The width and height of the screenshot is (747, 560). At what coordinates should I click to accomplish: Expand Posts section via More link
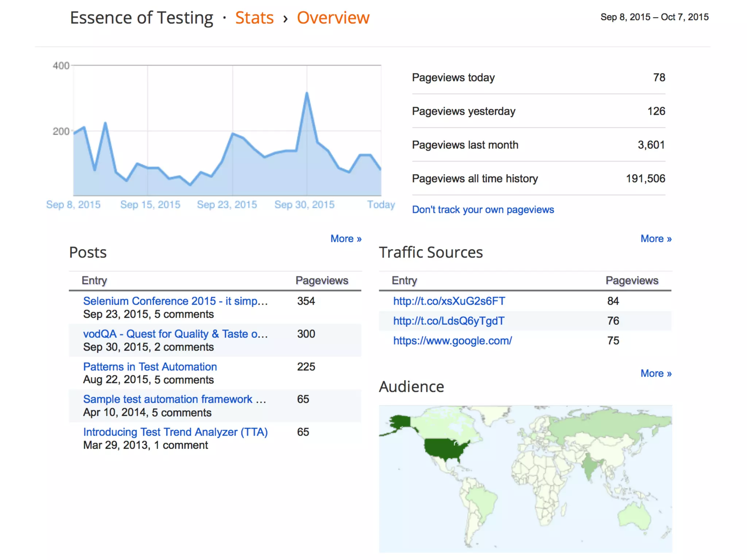(x=345, y=239)
